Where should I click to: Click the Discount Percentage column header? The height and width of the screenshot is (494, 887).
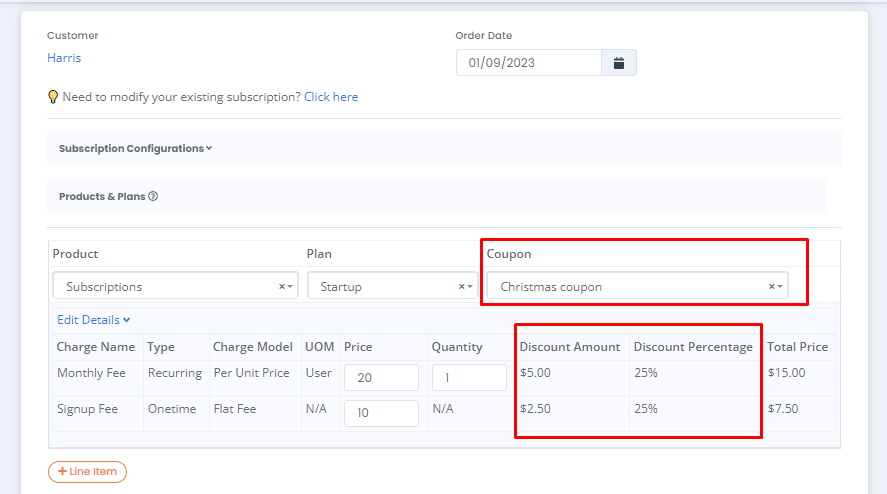click(693, 347)
